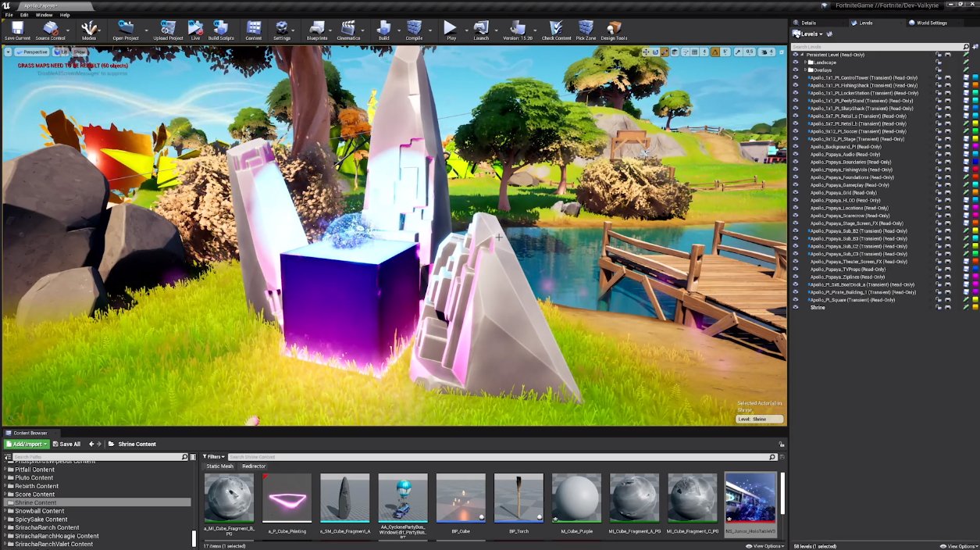Open the Settings toolbar icon

click(282, 30)
